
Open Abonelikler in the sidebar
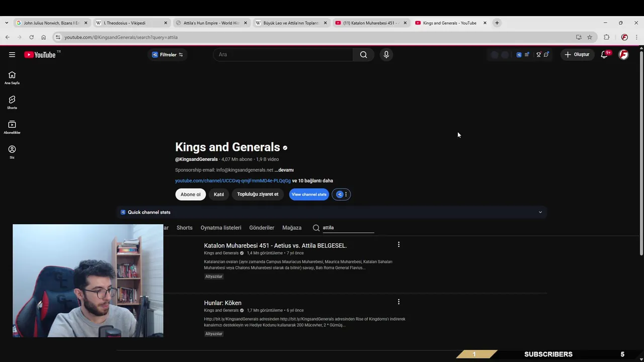[x=12, y=127]
